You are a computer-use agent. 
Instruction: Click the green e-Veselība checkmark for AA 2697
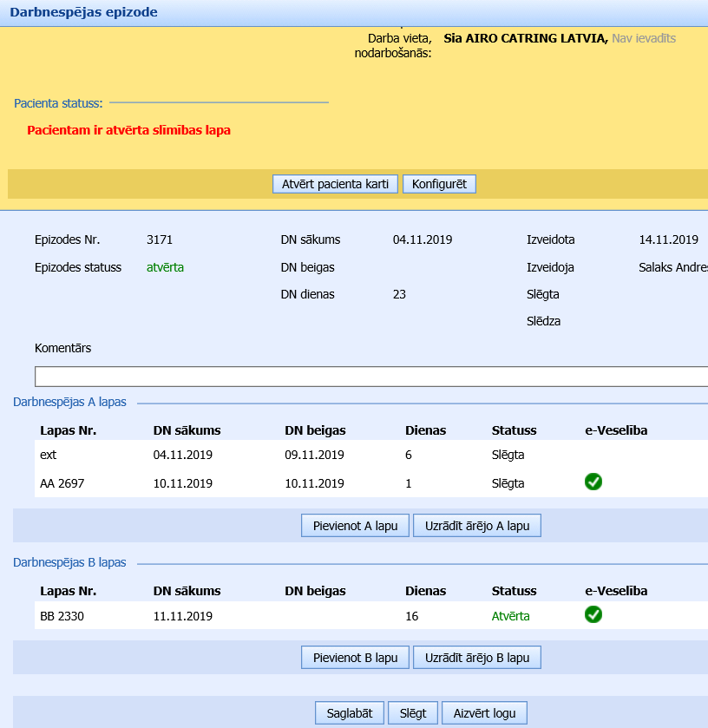[x=593, y=482]
